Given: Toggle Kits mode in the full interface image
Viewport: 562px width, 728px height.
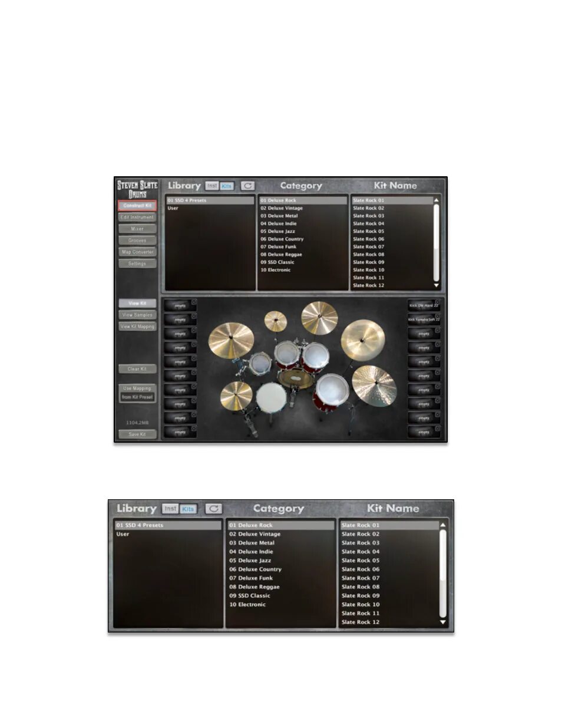Looking at the screenshot, I should pyautogui.click(x=227, y=186).
